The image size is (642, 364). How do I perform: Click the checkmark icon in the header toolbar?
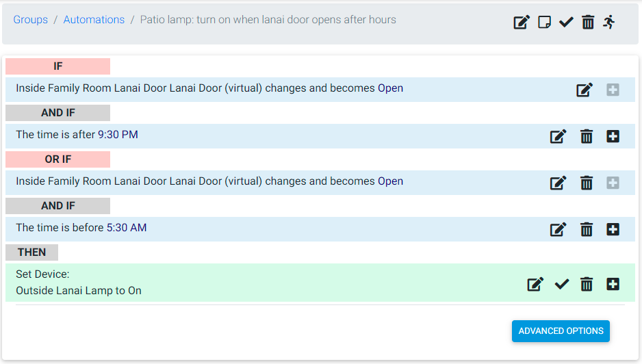coord(566,22)
